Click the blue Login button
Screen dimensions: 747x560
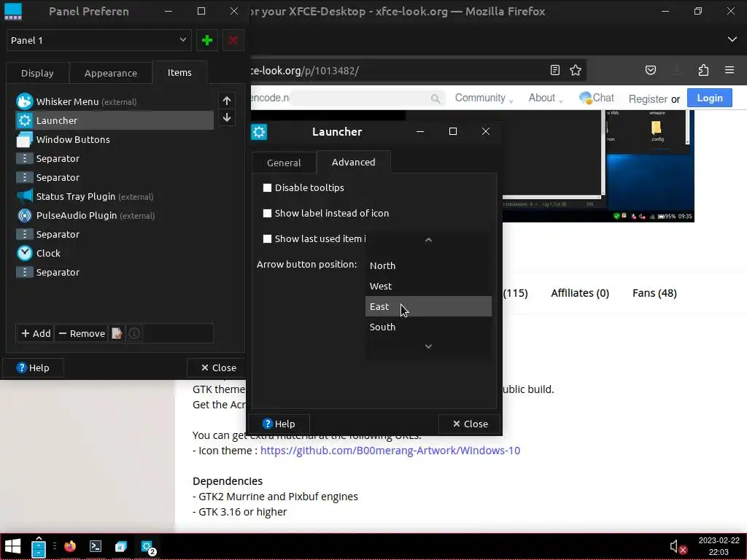709,98
